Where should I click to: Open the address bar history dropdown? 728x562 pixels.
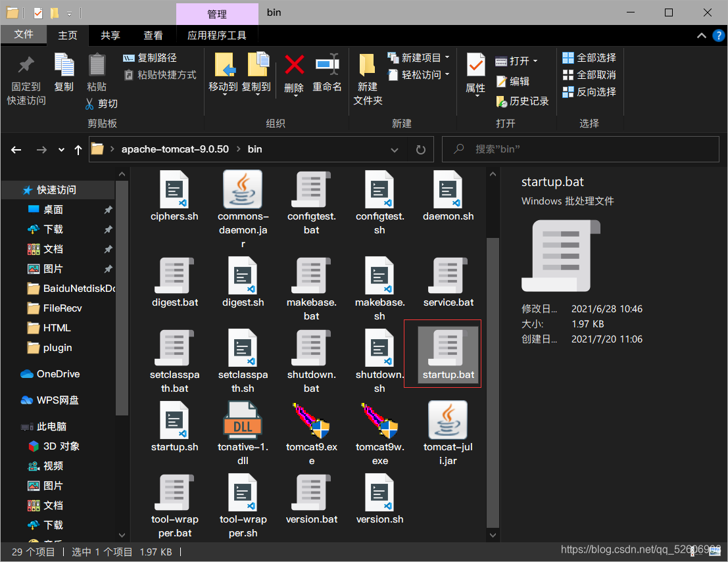(x=395, y=149)
